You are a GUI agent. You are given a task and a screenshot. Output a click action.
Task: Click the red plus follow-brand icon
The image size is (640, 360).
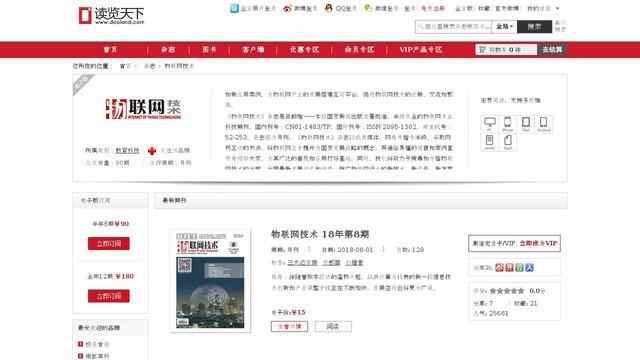coord(152,151)
